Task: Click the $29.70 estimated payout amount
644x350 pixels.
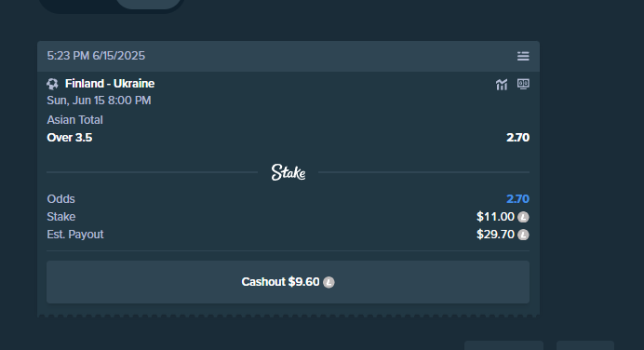Action: 495,235
